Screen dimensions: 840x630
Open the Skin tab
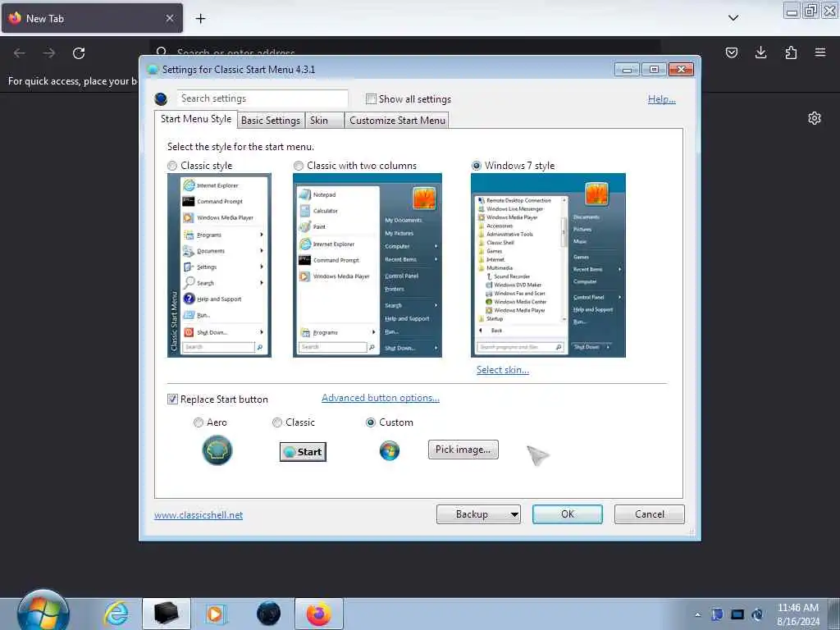[324, 121]
